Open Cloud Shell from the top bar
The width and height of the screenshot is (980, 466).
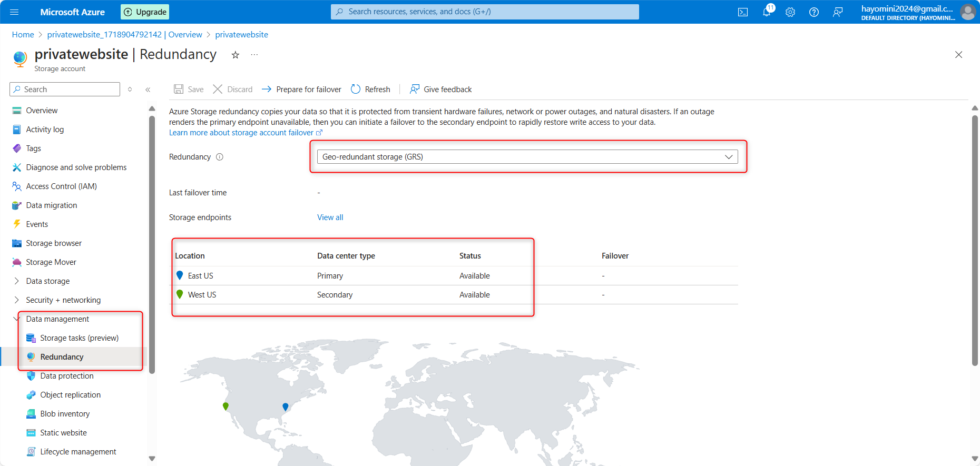coord(743,12)
